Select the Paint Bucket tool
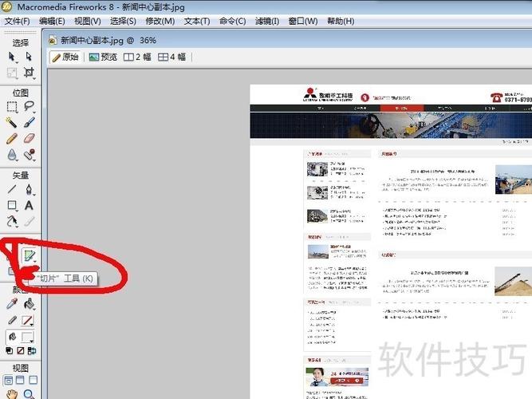 point(30,304)
